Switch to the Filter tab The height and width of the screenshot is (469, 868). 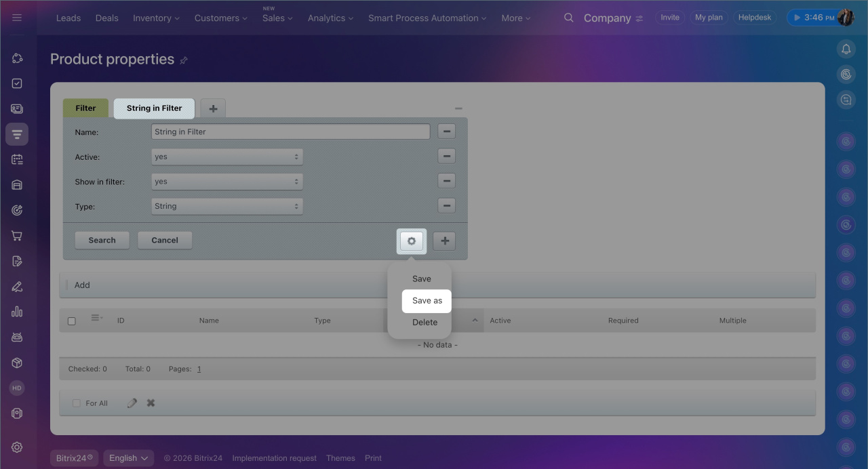85,108
